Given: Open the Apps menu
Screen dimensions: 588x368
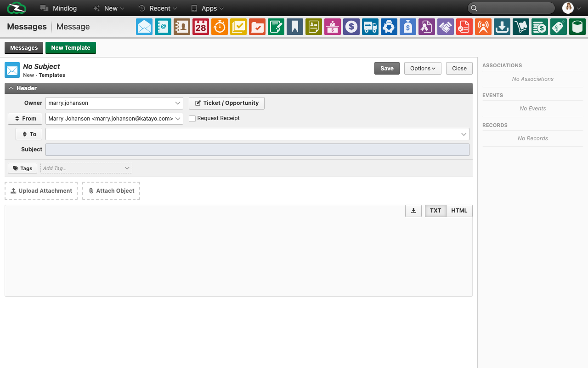Looking at the screenshot, I should tap(207, 8).
